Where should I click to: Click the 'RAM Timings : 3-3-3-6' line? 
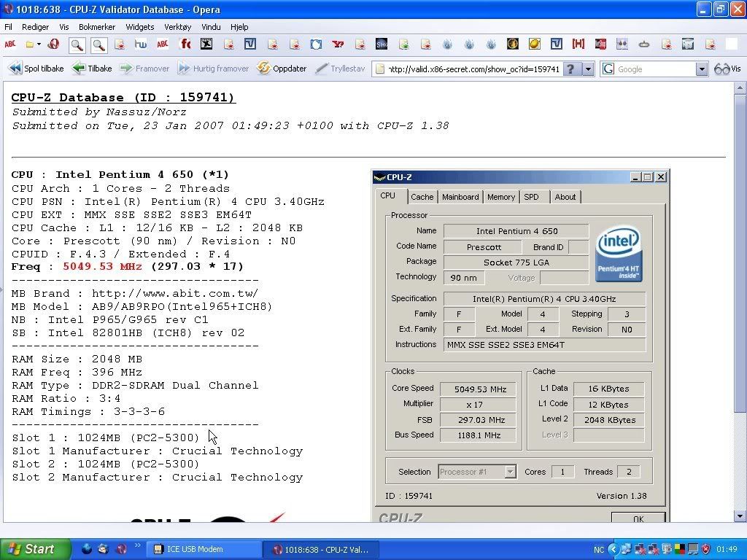pyautogui.click(x=88, y=411)
